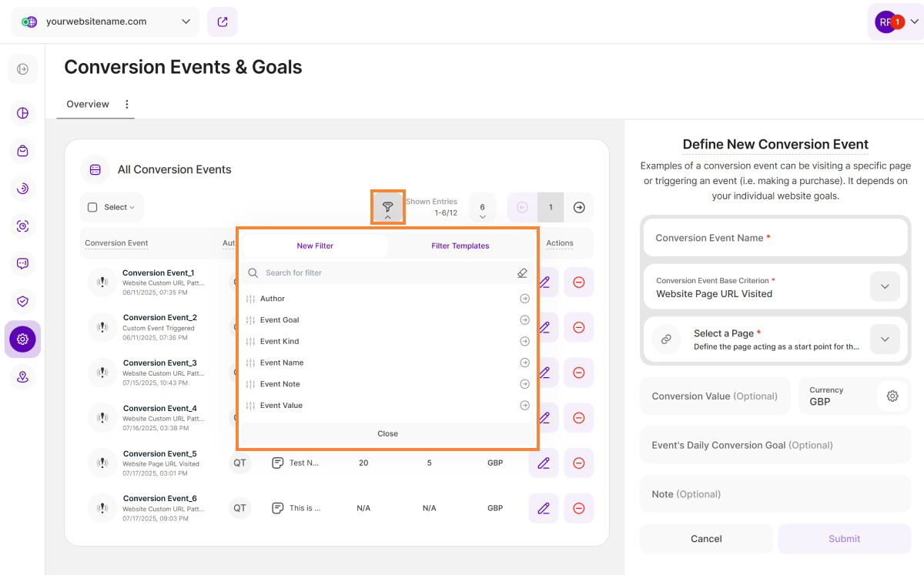Clear filter search with eraser icon
Image resolution: width=924 pixels, height=575 pixels.
(522, 272)
